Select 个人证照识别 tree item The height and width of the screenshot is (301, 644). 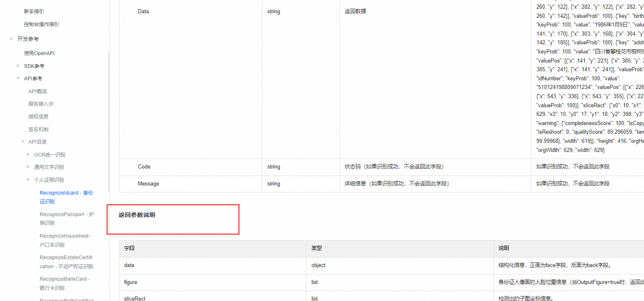[49, 180]
